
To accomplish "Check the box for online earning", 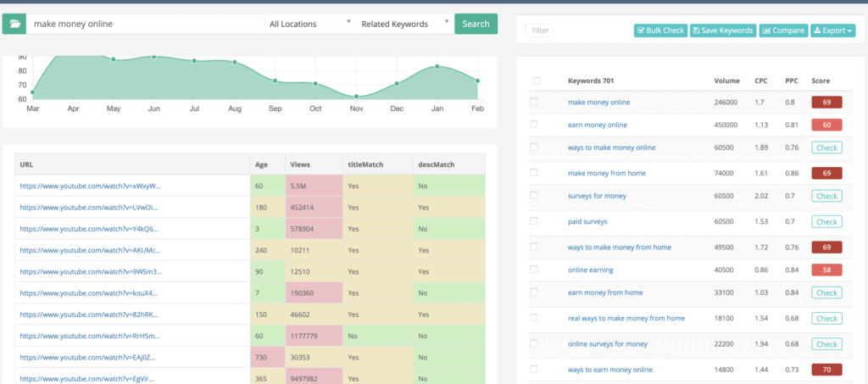I will coord(534,270).
